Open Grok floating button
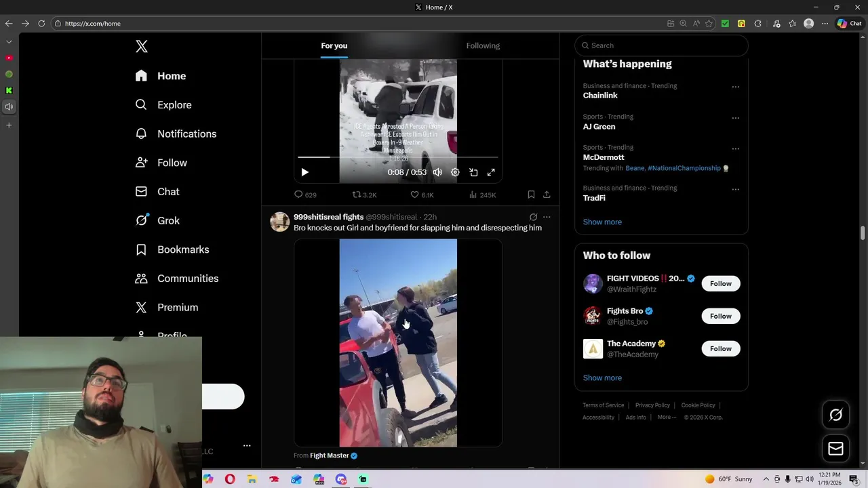The width and height of the screenshot is (868, 488). coord(835,415)
